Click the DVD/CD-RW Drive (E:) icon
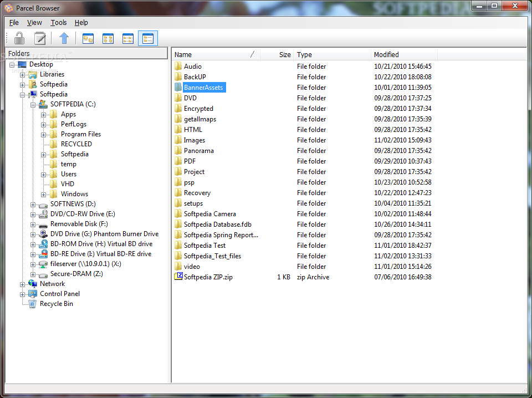Viewport: 532px width, 398px height. tap(43, 214)
